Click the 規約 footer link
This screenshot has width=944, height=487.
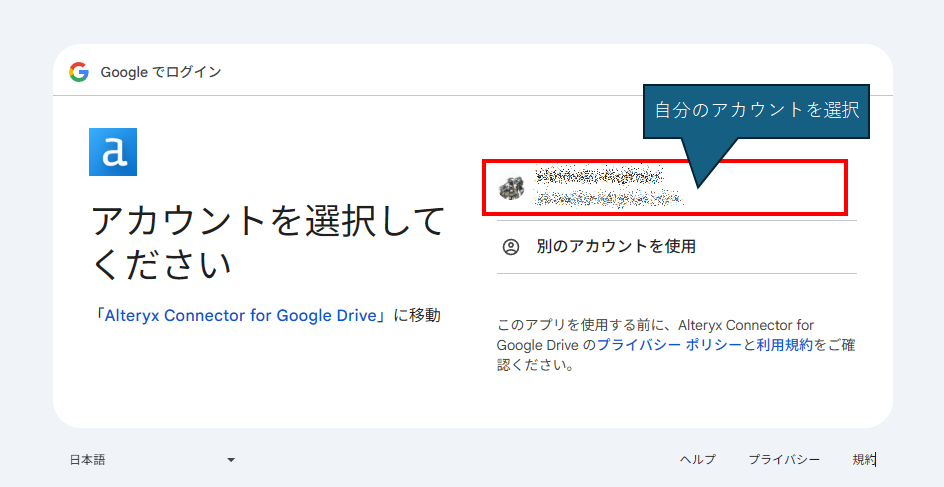coord(864,460)
